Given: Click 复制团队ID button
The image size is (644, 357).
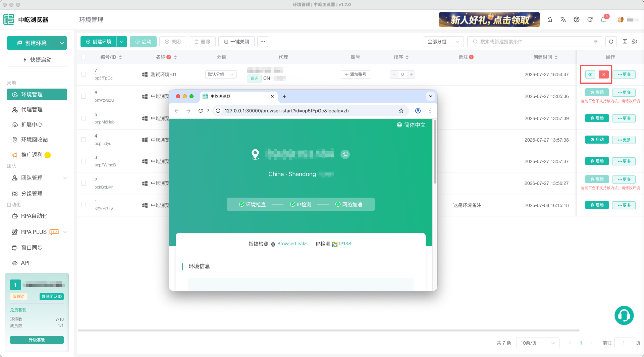Looking at the screenshot, I should 52,297.
